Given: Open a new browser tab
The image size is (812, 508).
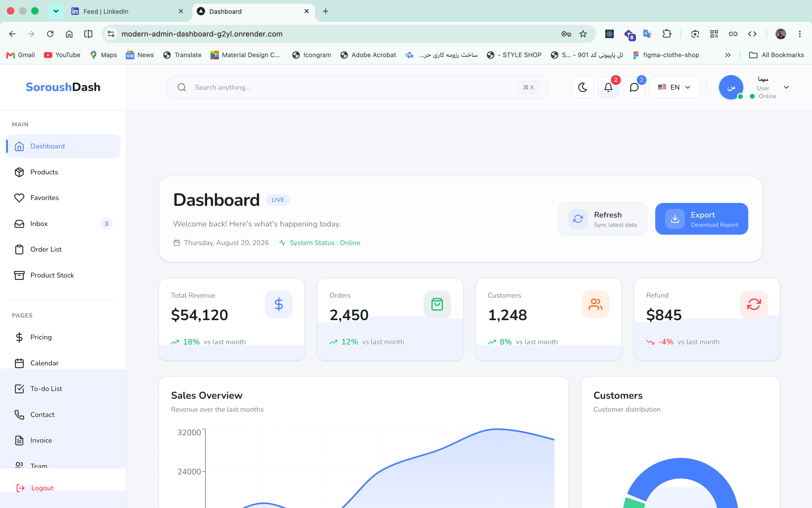Looking at the screenshot, I should point(325,11).
